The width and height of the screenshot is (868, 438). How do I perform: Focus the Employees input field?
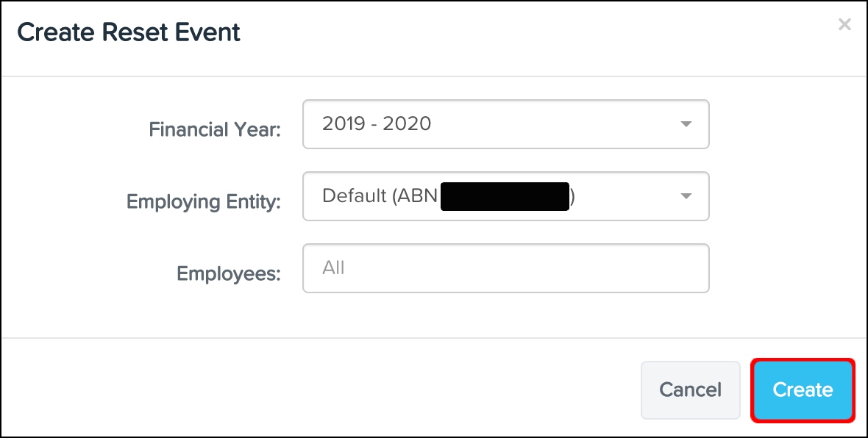(x=505, y=268)
